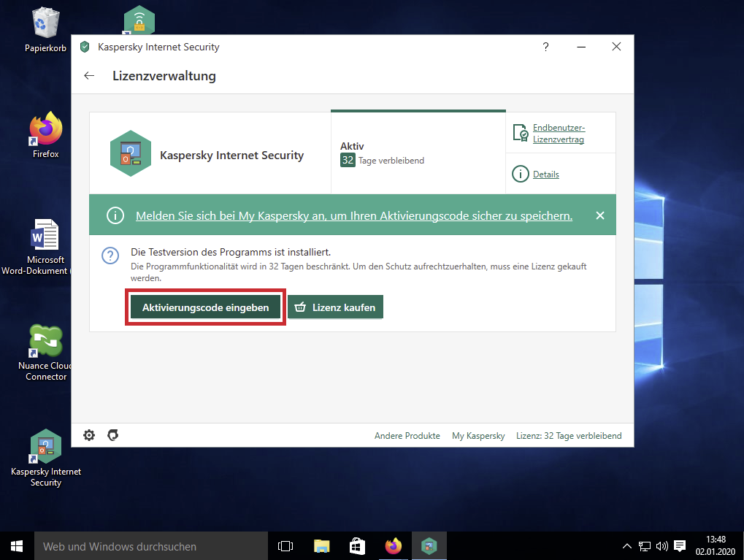The height and width of the screenshot is (560, 744).
Task: Click Aktivierungscode eingeben button
Action: [205, 307]
